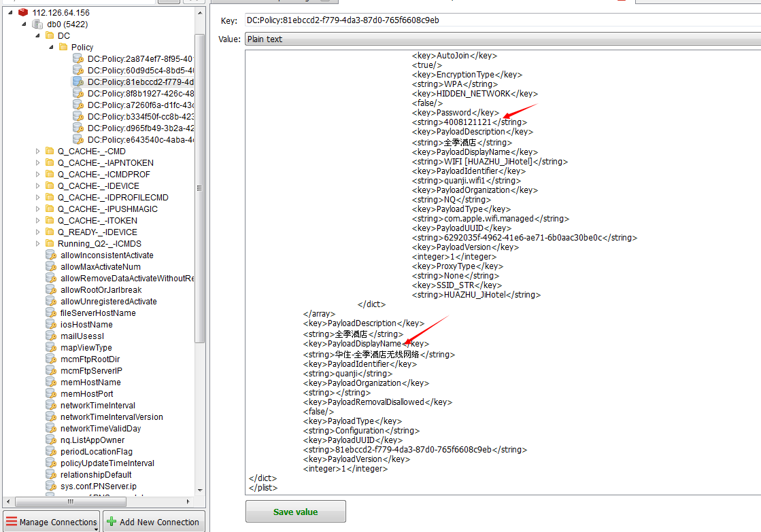Click the Running_Q2-_-ICMDS folder icon
The image size is (761, 532).
coord(50,243)
